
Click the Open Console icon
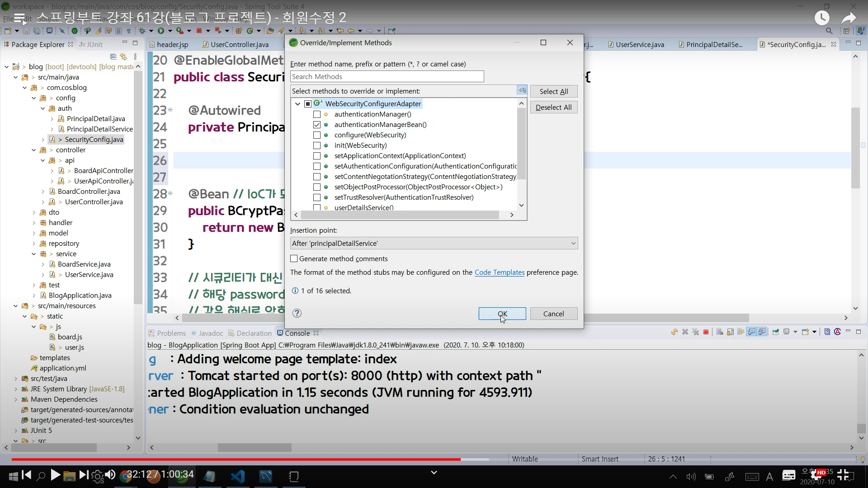click(805, 332)
